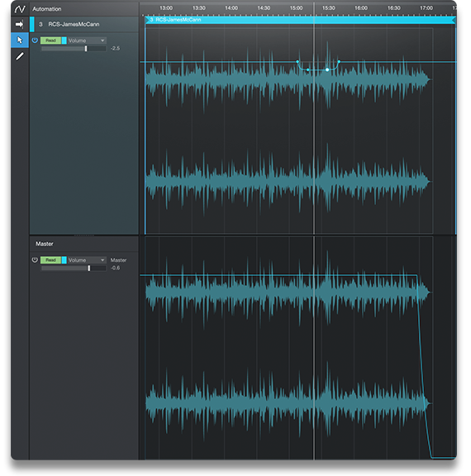
Task: Click the RCS-JamesMcCann volume slider
Action: coord(74,49)
